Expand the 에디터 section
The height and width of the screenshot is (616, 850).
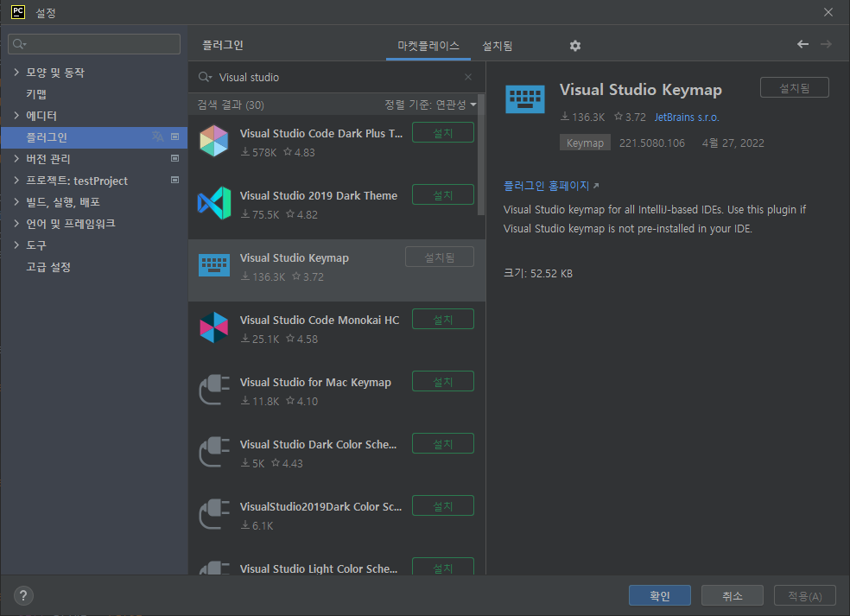coord(16,115)
